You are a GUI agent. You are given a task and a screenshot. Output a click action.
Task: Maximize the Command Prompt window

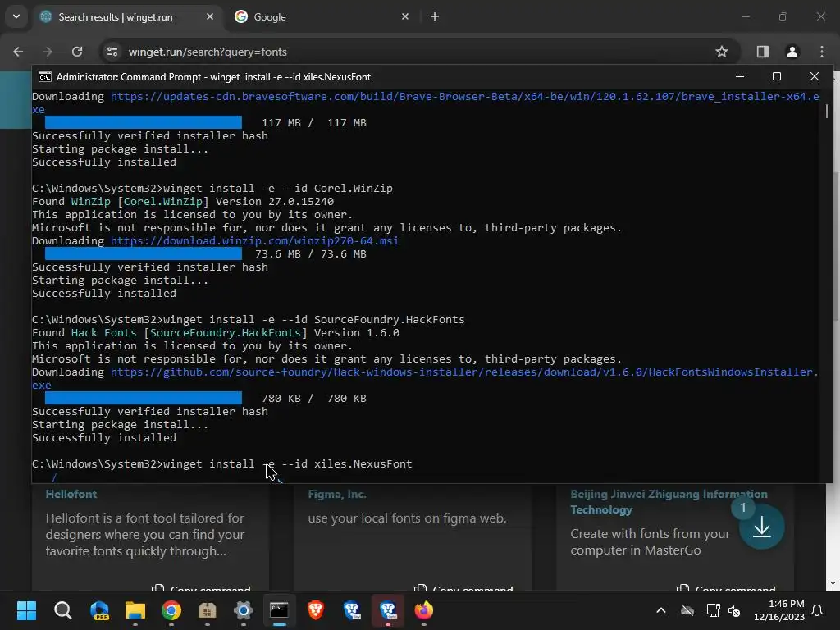point(777,76)
